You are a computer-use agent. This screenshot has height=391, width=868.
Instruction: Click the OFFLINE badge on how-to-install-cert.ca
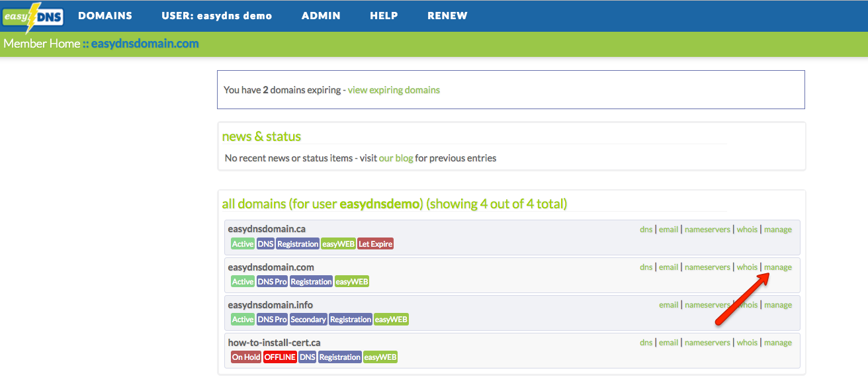point(280,357)
